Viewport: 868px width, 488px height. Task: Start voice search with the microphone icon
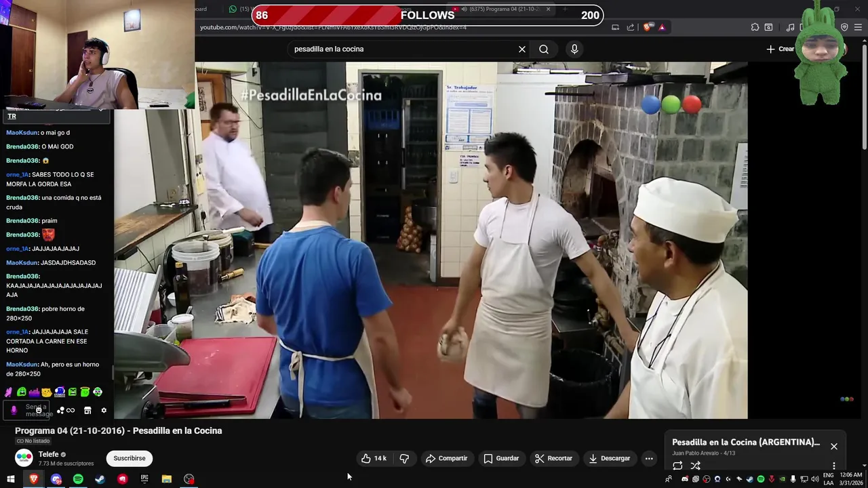tap(574, 49)
